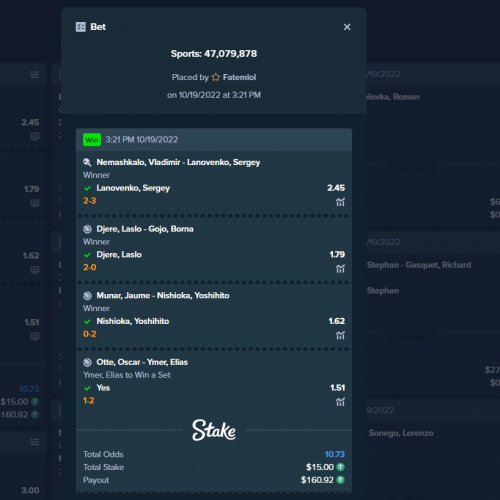Select the blue 10.73 total odds value
Screen dimensions: 500x500
335,454
